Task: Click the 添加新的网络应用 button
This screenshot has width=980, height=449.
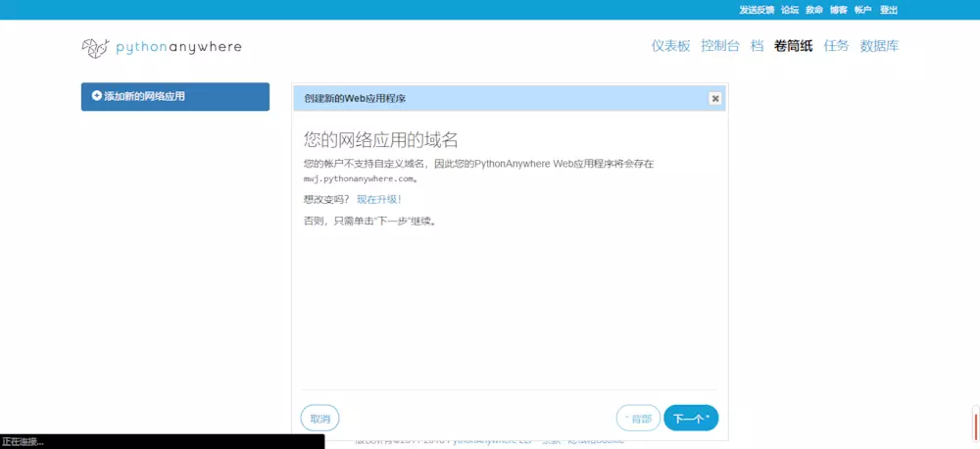Action: 175,97
